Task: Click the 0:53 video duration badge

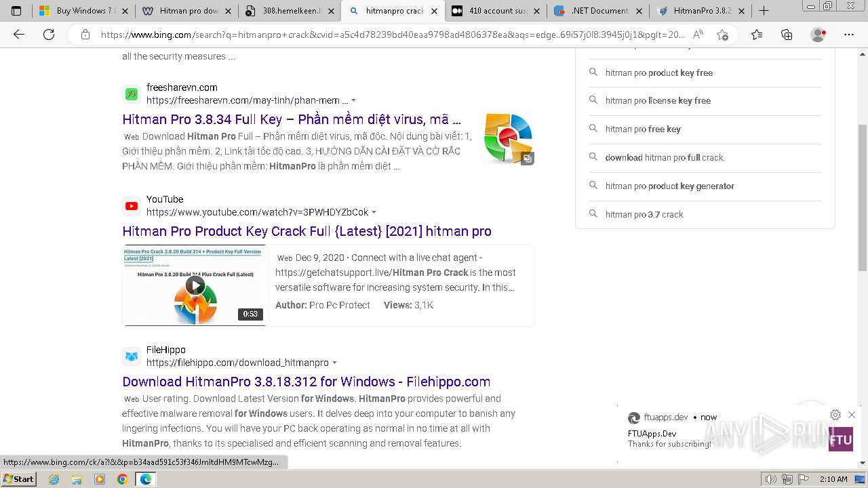Action: tap(250, 314)
